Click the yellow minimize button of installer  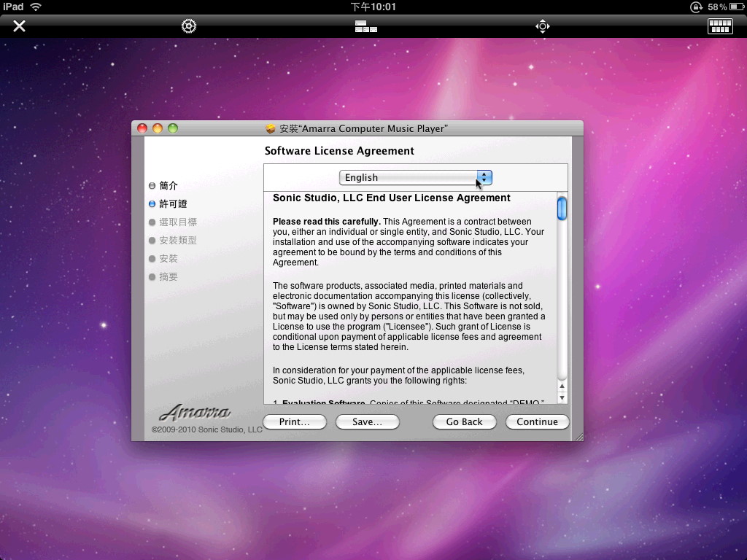(158, 128)
